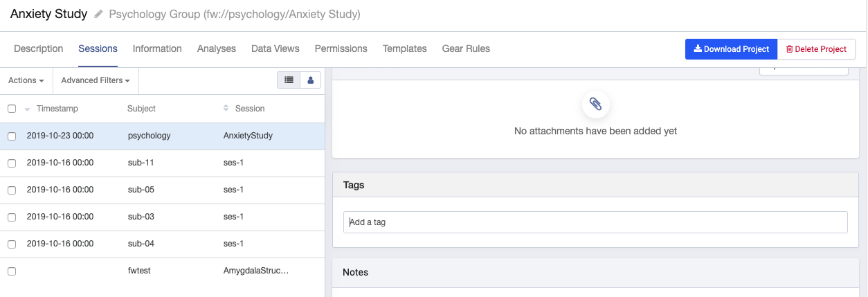Switch to subject view person icon
868x297 pixels.
[x=310, y=80]
